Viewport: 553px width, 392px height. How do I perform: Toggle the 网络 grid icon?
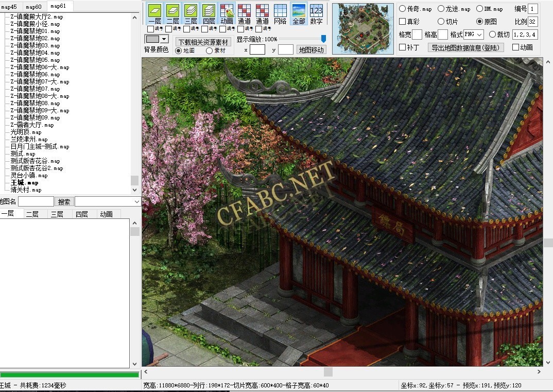point(281,14)
